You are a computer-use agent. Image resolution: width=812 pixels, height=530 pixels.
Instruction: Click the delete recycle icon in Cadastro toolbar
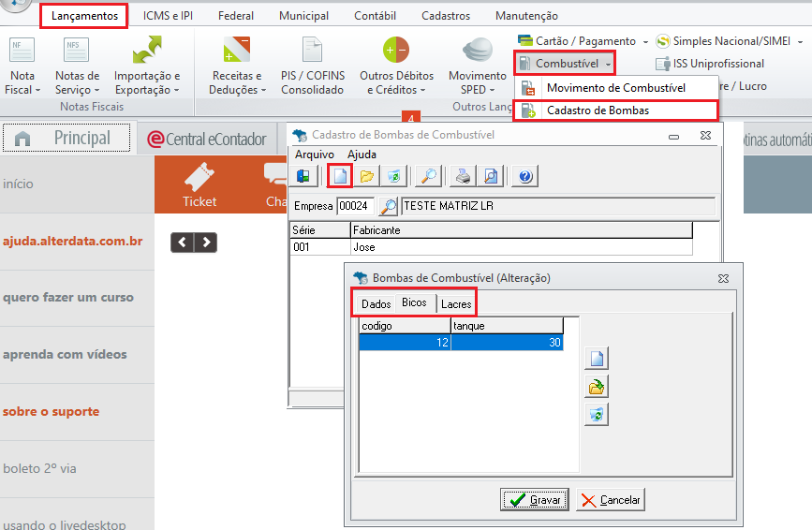click(393, 176)
